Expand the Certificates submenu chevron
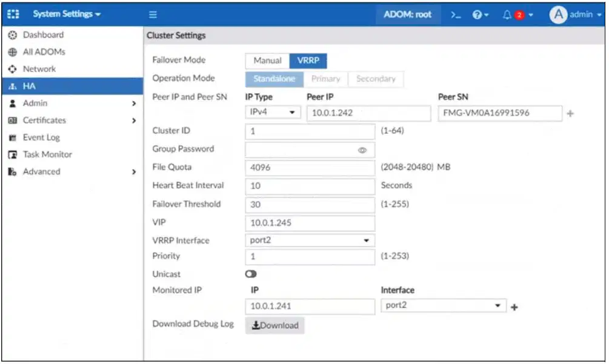The width and height of the screenshot is (609, 364). coord(134,121)
